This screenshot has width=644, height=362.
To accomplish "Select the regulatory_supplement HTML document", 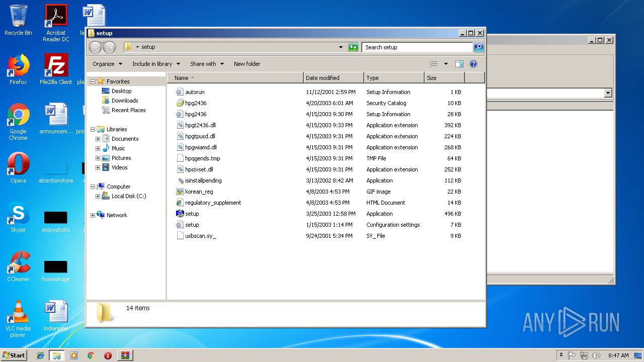I will [213, 203].
